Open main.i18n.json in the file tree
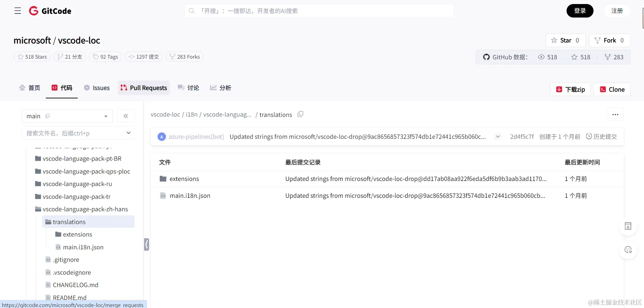This screenshot has width=644, height=308. coord(79,247)
